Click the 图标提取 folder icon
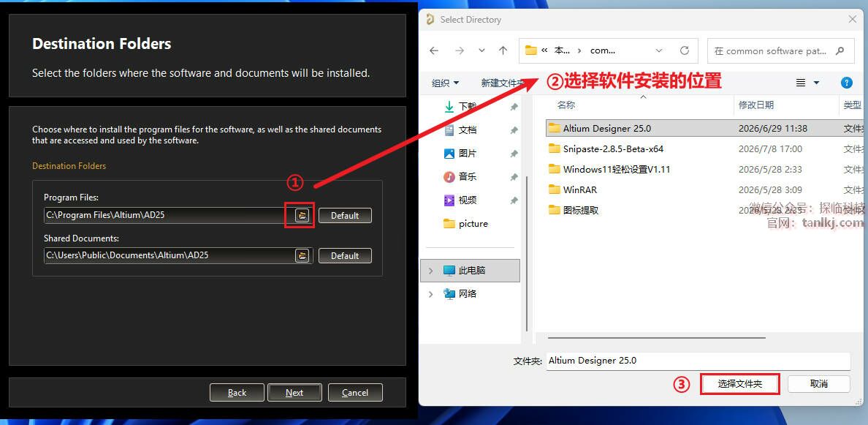The height and width of the screenshot is (425, 868). point(554,210)
